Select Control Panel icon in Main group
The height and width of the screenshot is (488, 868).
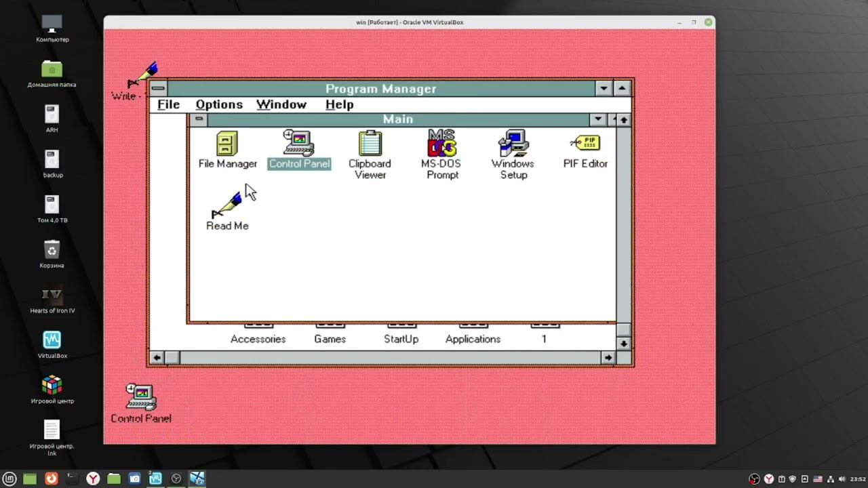(299, 150)
